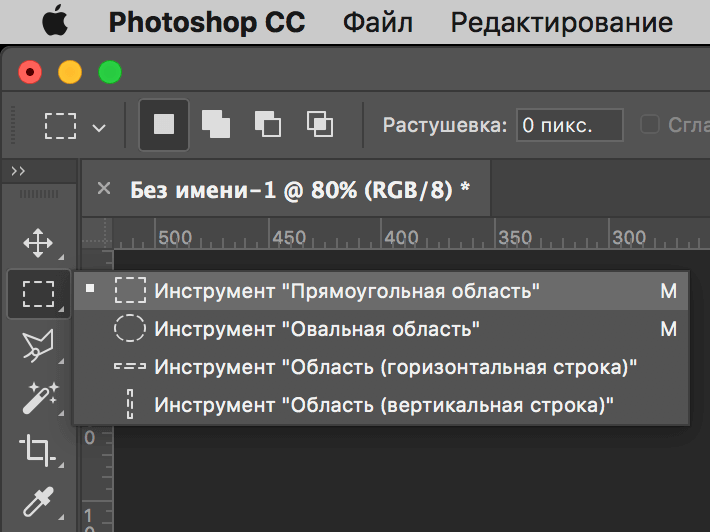
Task: Click the ruler origin corner box
Action: coord(97,233)
